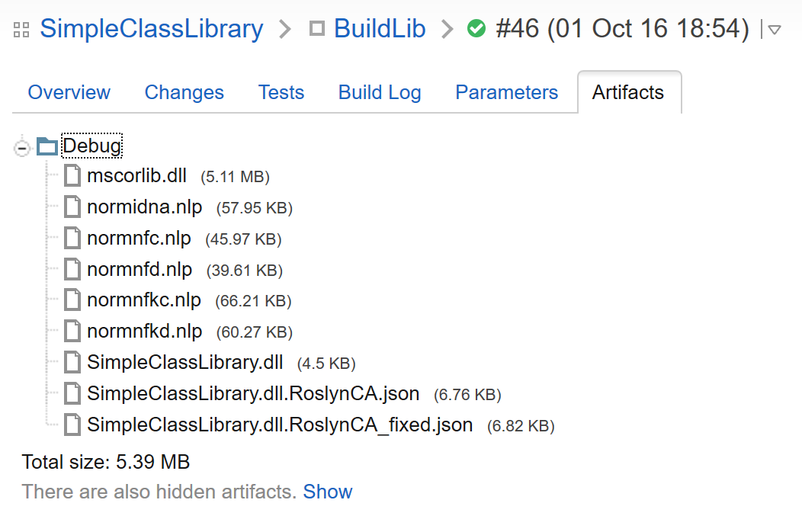This screenshot has height=532, width=802.
Task: Select the Debug folder label
Action: (92, 146)
